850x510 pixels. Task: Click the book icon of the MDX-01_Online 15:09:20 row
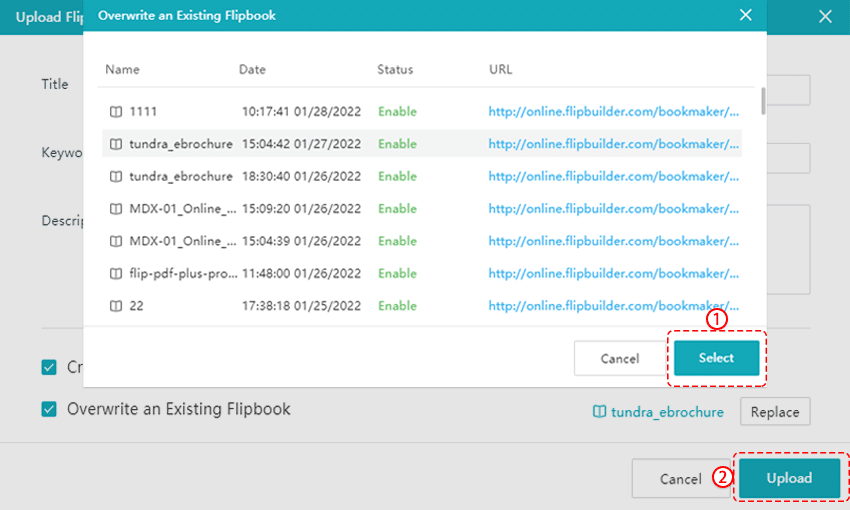[x=115, y=209]
